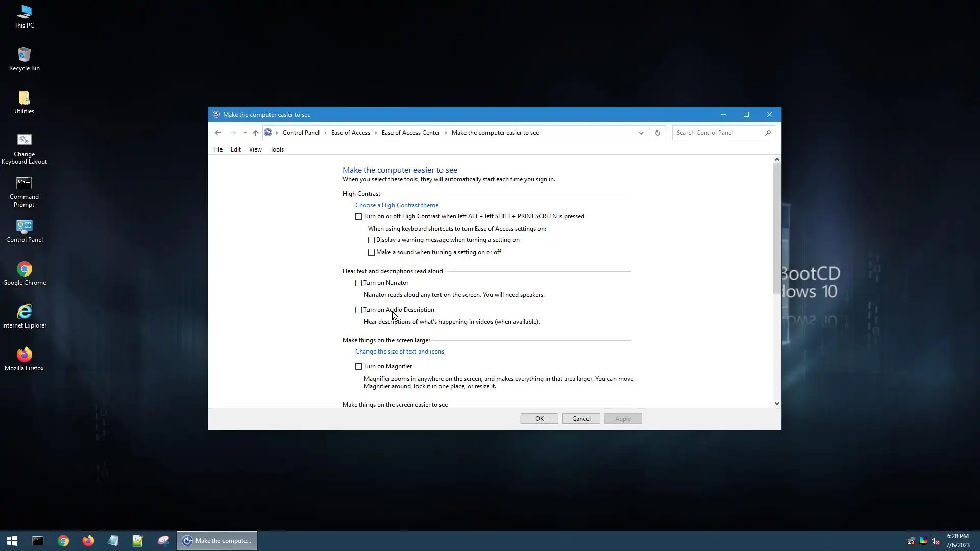Screen dimensions: 980x551
Task: Open Choose a High Contrast theme link
Action: click(x=397, y=205)
